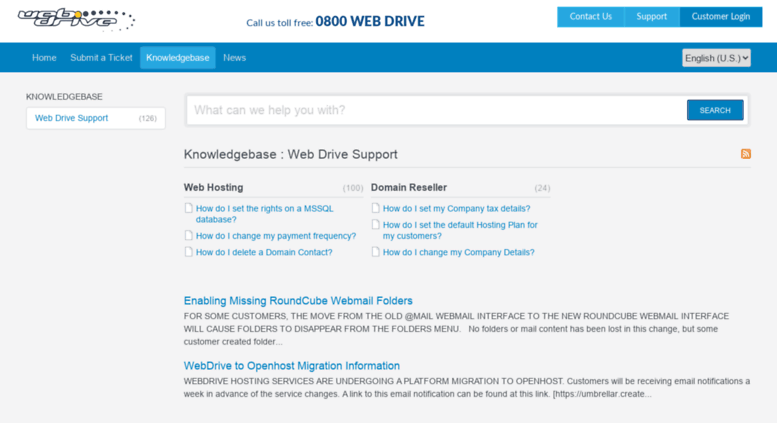Click the KNOWLEDGEBASE sidebar heading
This screenshot has width=777, height=423.
click(x=64, y=97)
